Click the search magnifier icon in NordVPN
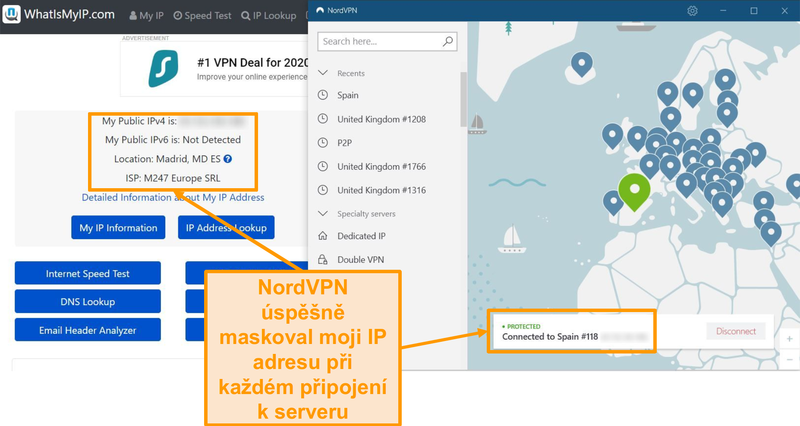Image resolution: width=800 pixels, height=426 pixels. pos(447,41)
